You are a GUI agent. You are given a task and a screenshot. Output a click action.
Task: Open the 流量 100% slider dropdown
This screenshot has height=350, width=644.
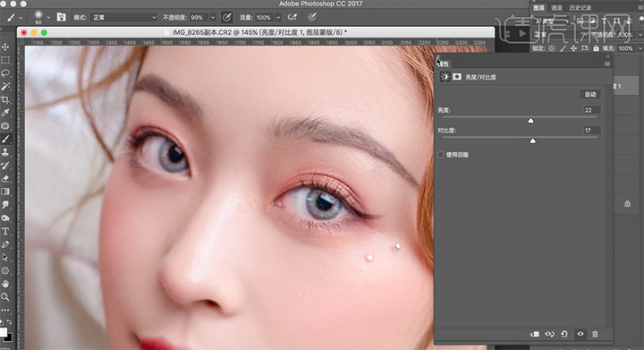click(278, 17)
